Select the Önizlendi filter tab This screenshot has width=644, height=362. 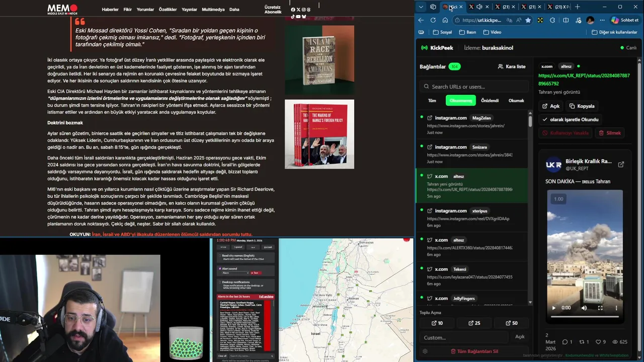click(490, 101)
